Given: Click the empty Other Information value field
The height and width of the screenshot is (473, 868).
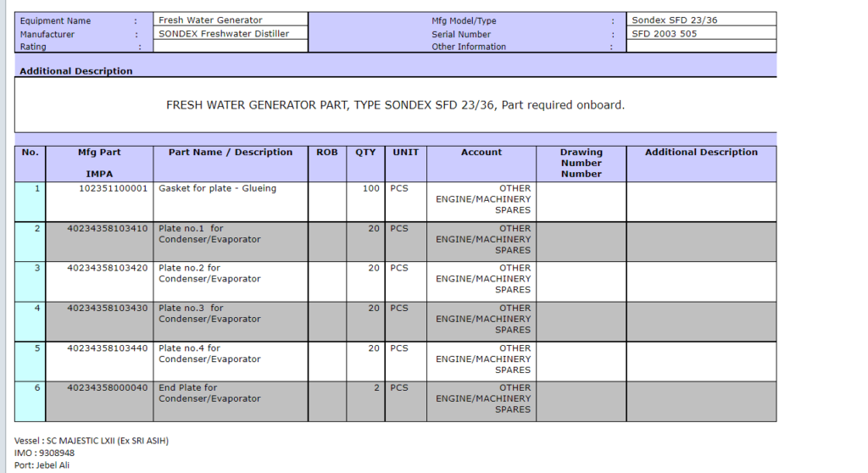Looking at the screenshot, I should (x=700, y=47).
